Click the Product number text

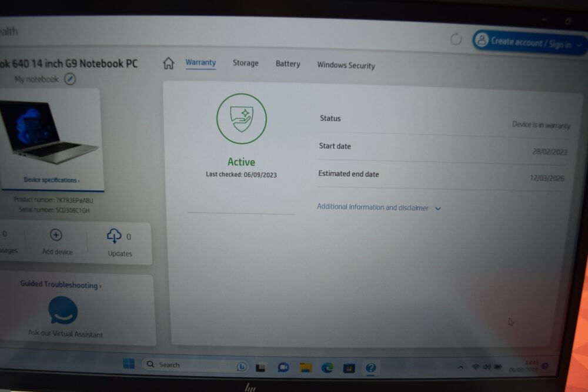[x=54, y=200]
